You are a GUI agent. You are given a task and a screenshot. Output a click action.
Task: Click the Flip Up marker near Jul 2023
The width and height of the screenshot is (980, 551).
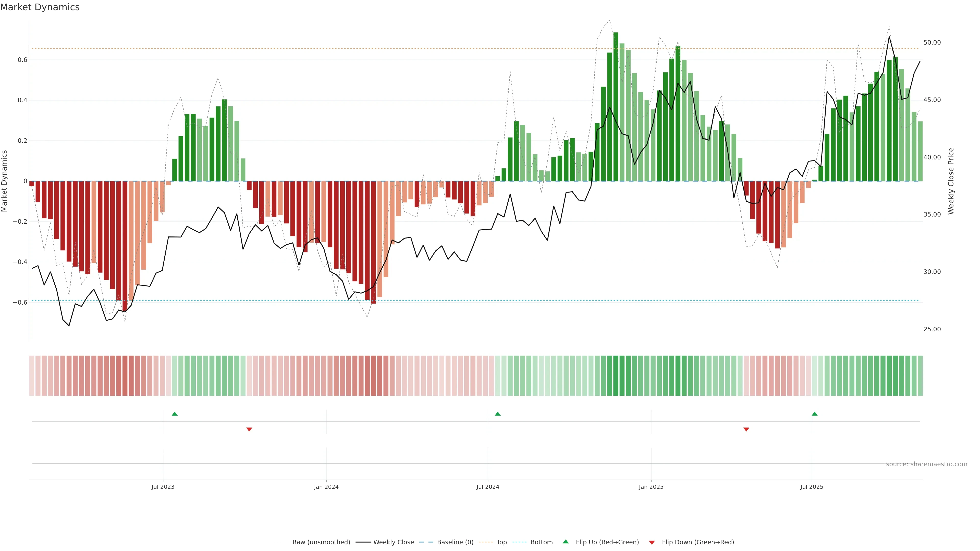point(175,414)
